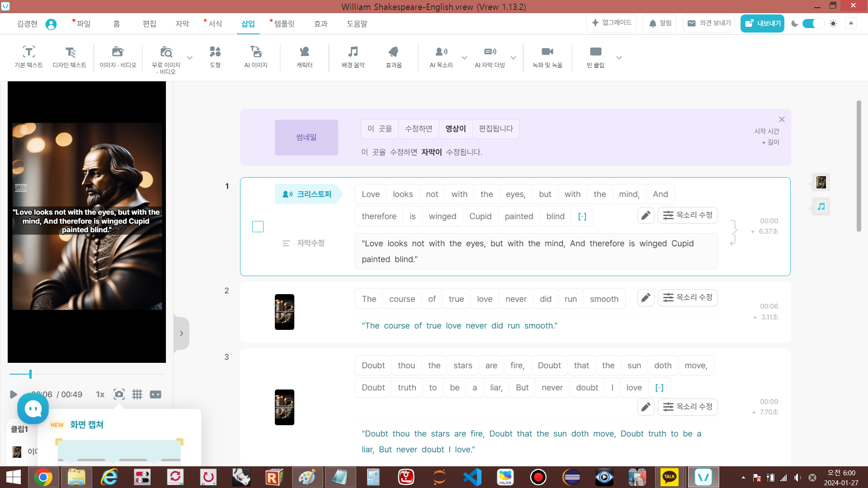Click 목소리 수정 for clip 2

coord(688,298)
